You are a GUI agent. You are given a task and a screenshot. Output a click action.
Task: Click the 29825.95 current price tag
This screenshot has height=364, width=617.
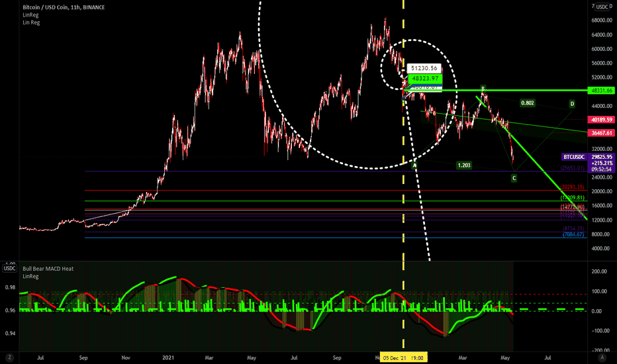(602, 157)
